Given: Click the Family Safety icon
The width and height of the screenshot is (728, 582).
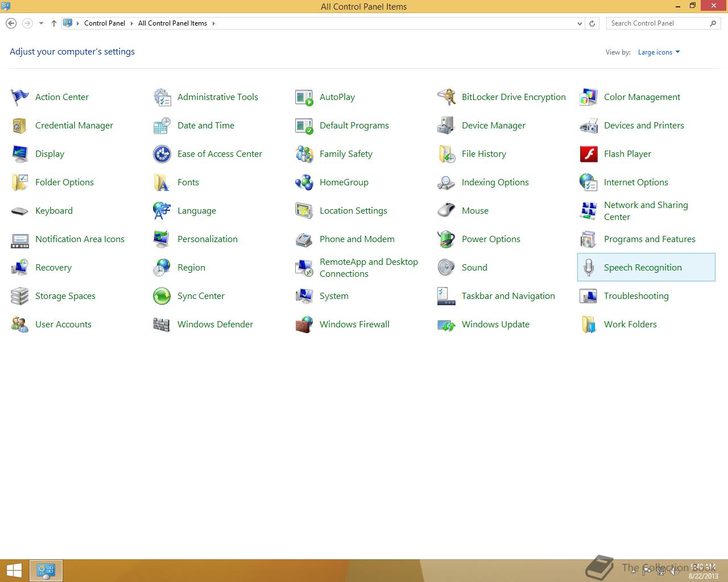Looking at the screenshot, I should pyautogui.click(x=304, y=154).
